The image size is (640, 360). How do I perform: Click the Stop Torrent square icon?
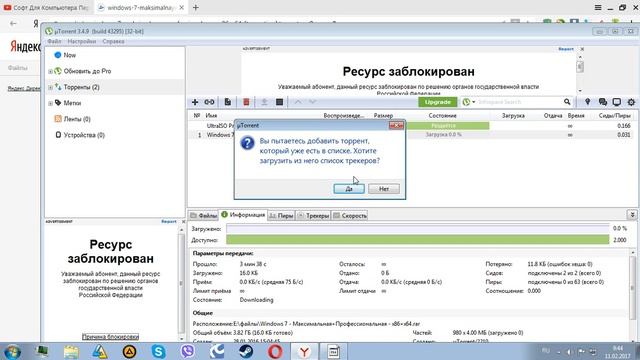[x=280, y=102]
